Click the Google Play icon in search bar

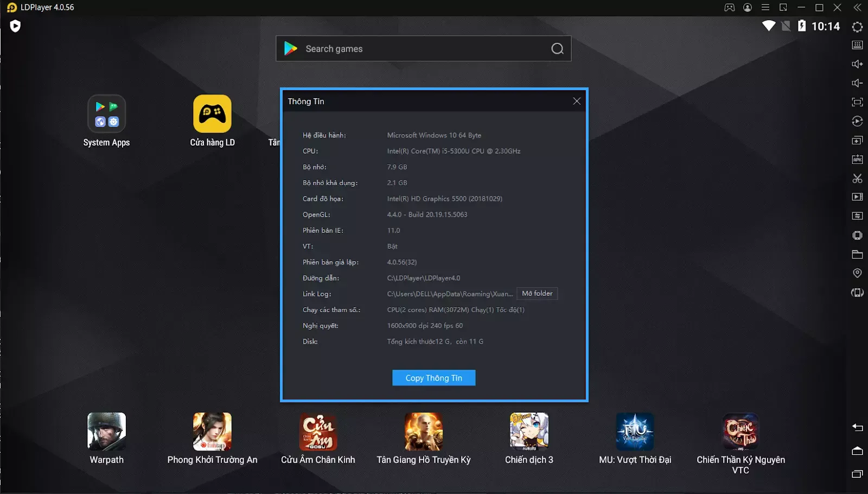(291, 48)
